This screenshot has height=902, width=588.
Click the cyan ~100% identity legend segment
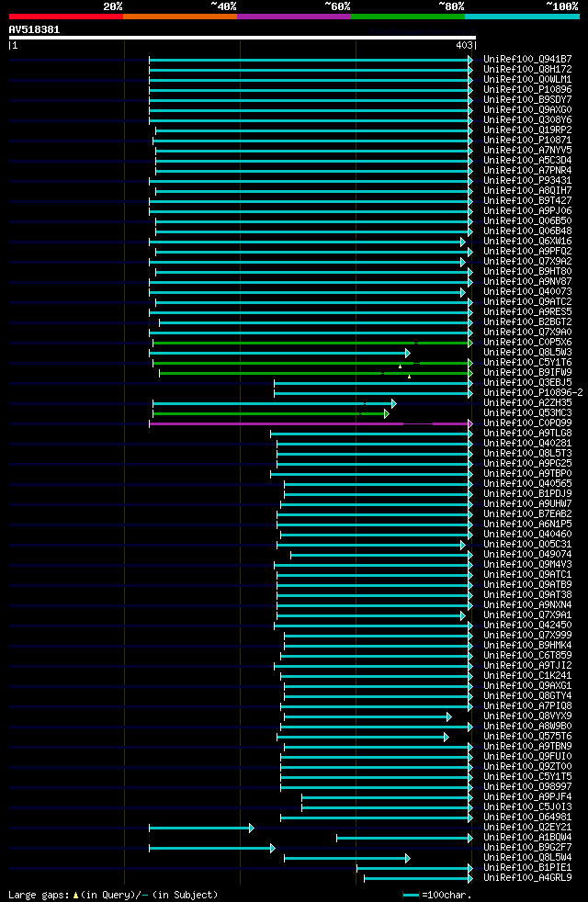[522, 17]
